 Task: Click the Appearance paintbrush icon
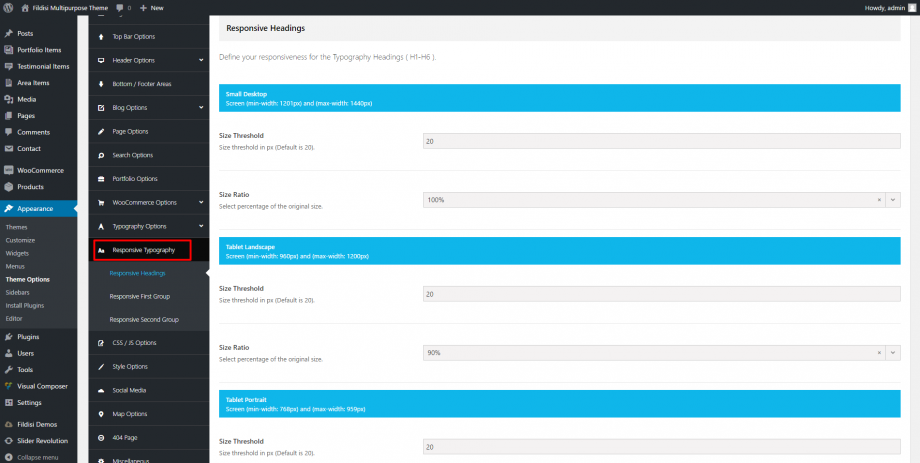[9, 208]
